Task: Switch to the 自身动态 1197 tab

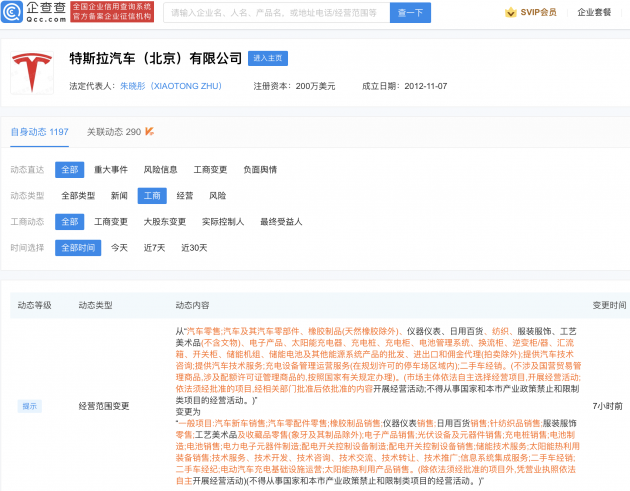Action: (39, 132)
